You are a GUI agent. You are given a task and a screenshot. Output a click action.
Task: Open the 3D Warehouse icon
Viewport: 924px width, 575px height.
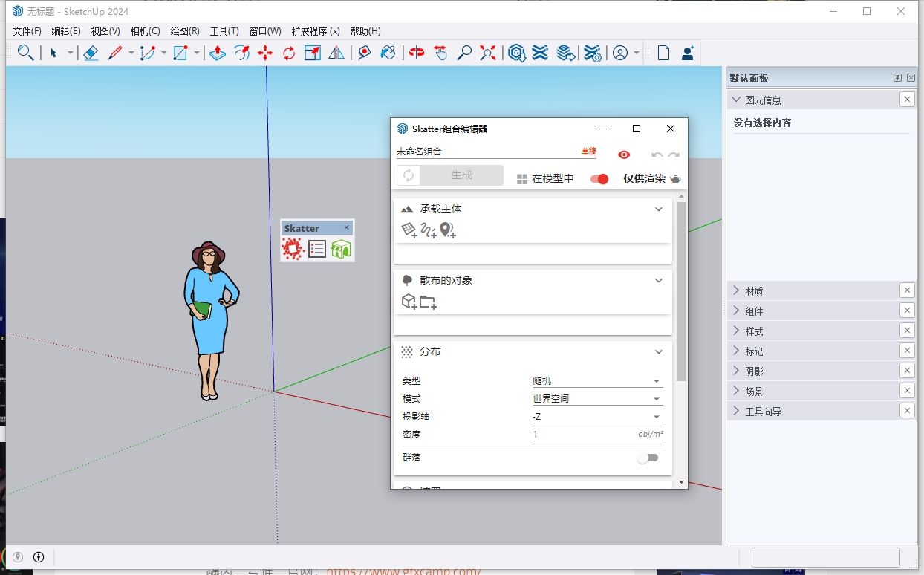coord(517,53)
